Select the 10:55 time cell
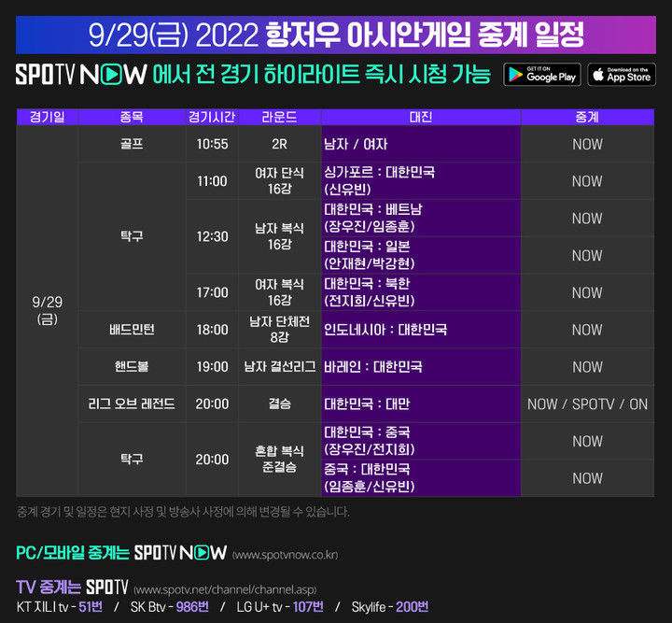This screenshot has width=672, height=623. pos(212,144)
